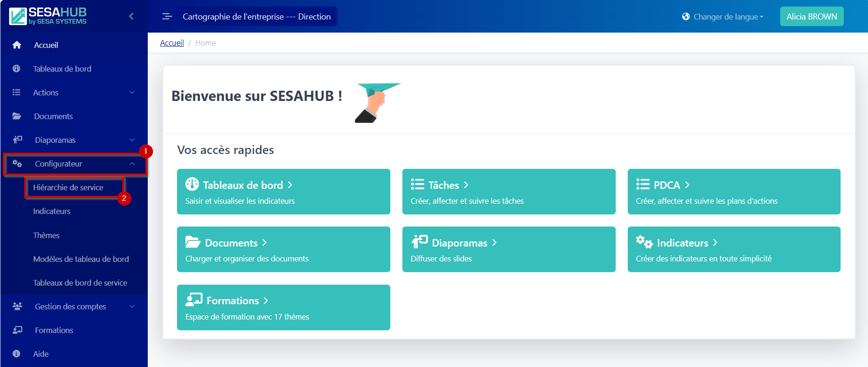Click the Aide info icon
The image size is (868, 367).
click(x=17, y=354)
